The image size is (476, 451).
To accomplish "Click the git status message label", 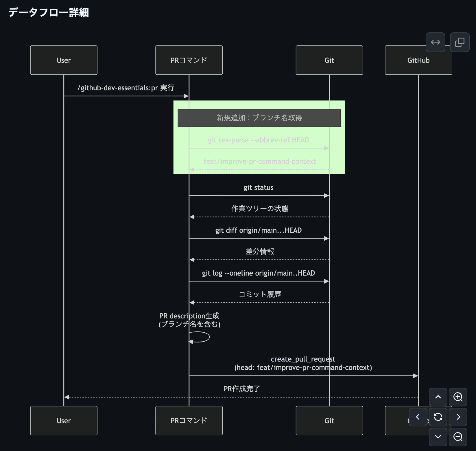I will pyautogui.click(x=258, y=188).
